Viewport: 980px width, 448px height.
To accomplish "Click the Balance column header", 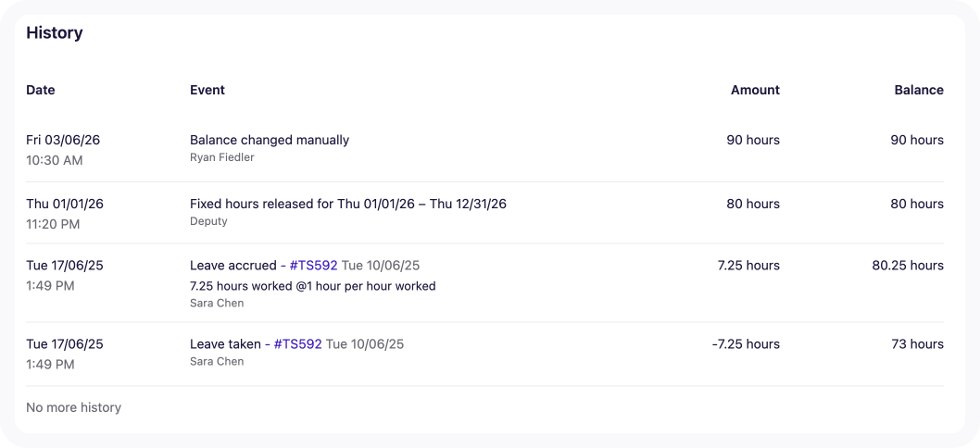I will coord(919,91).
